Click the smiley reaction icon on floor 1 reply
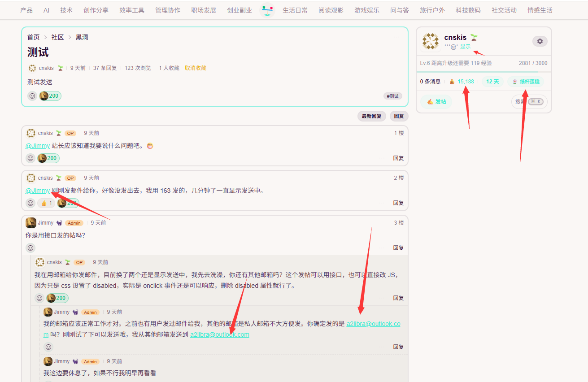 30,158
